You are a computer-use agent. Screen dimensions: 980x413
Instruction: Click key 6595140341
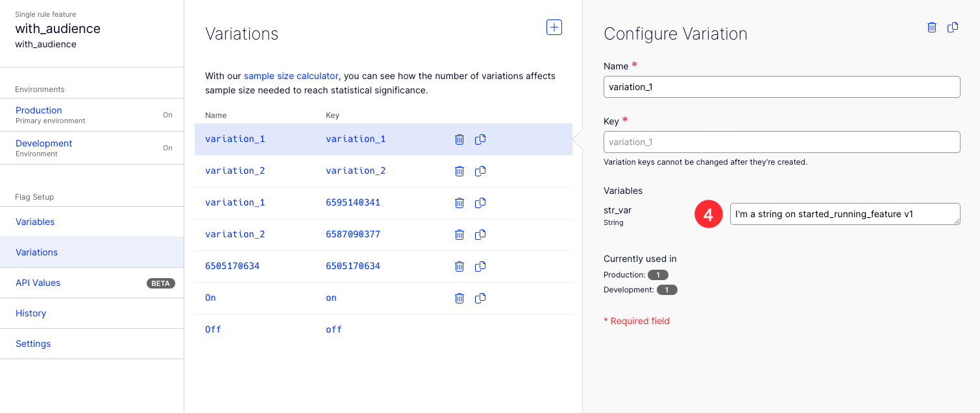[353, 202]
